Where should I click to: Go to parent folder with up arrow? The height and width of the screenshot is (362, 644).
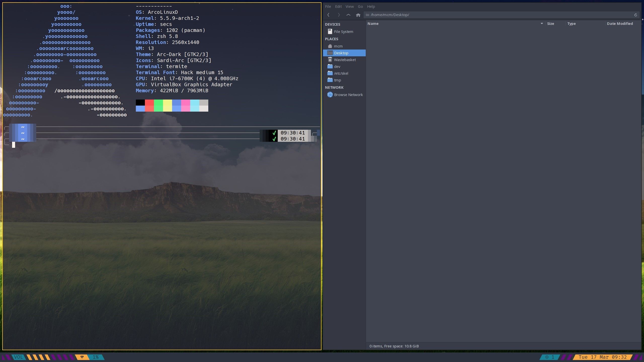click(x=348, y=15)
